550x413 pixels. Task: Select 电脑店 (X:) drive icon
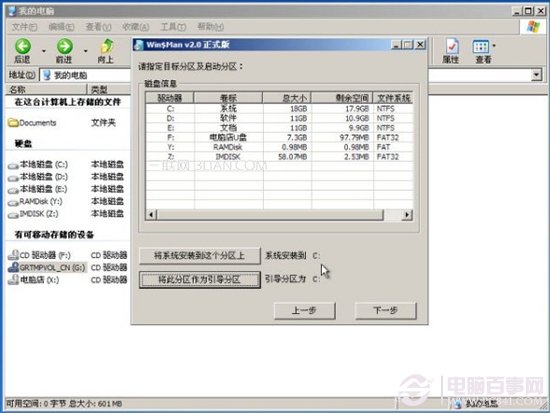tap(13, 280)
